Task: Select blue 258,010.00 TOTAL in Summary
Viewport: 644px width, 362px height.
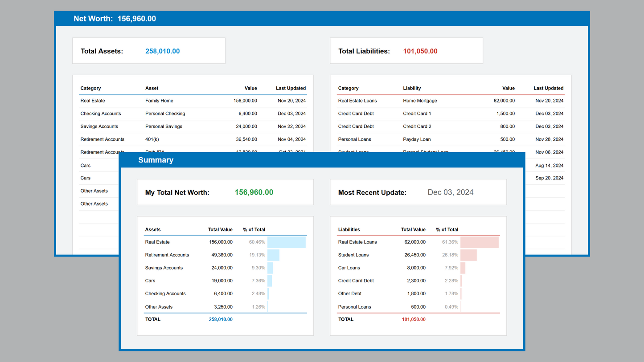Action: [x=221, y=319]
